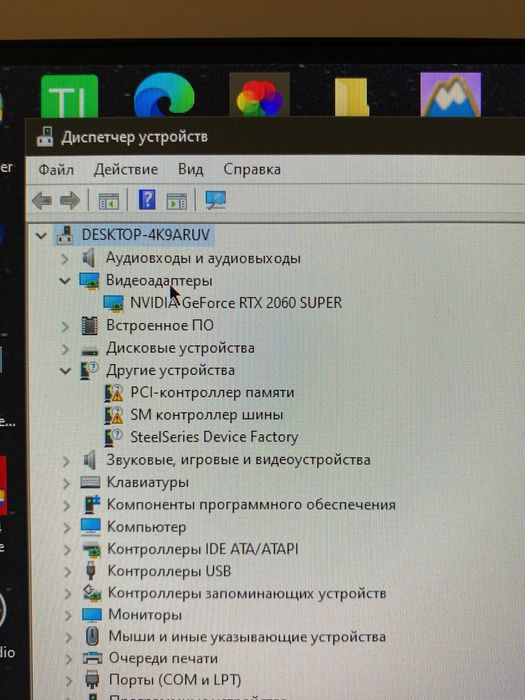
Task: Click the drive icon beside Дисковые устройства
Action: tap(90, 350)
